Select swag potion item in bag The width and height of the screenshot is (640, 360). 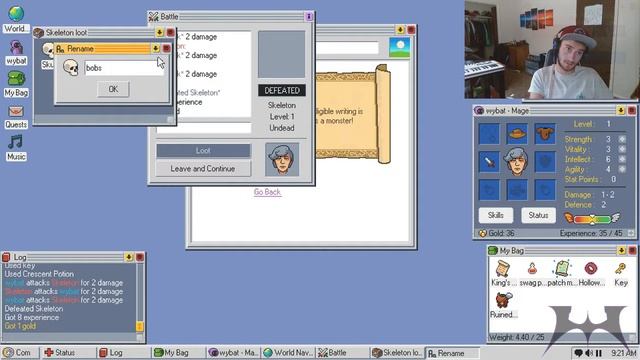pyautogui.click(x=533, y=273)
